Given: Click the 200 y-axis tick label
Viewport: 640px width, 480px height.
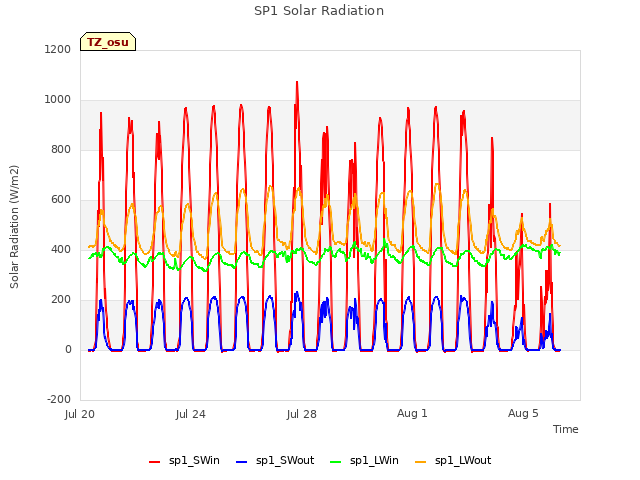Looking at the screenshot, I should coord(61,299).
